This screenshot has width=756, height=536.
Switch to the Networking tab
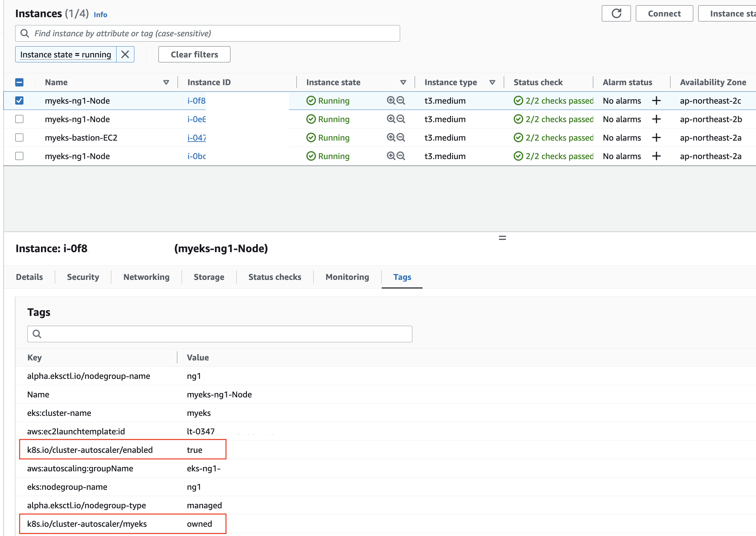click(x=146, y=277)
